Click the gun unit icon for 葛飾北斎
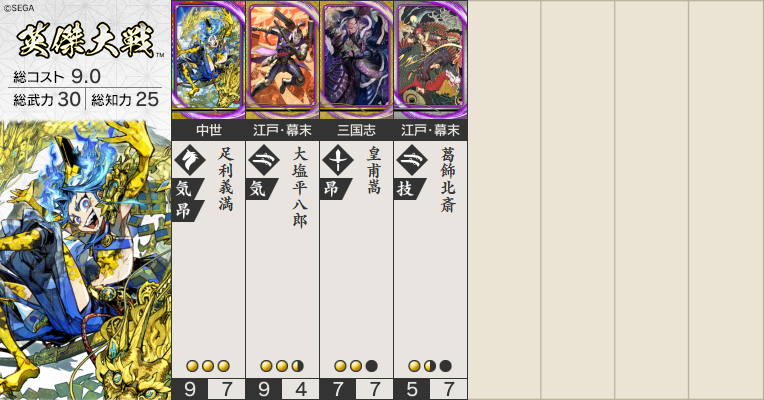This screenshot has width=764, height=400. [x=412, y=160]
